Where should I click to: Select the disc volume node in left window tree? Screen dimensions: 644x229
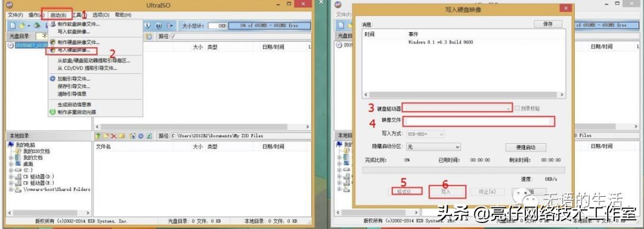(31, 45)
